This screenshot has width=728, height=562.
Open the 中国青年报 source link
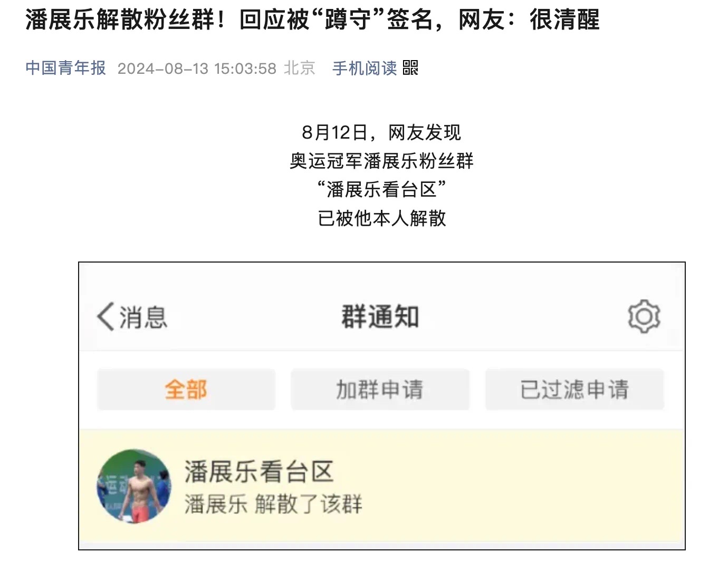(65, 68)
